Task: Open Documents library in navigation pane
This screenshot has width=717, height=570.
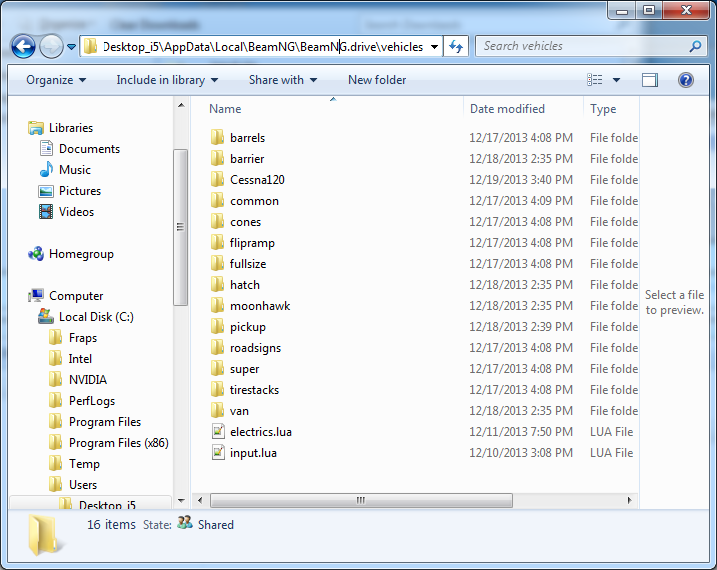Action: (89, 149)
